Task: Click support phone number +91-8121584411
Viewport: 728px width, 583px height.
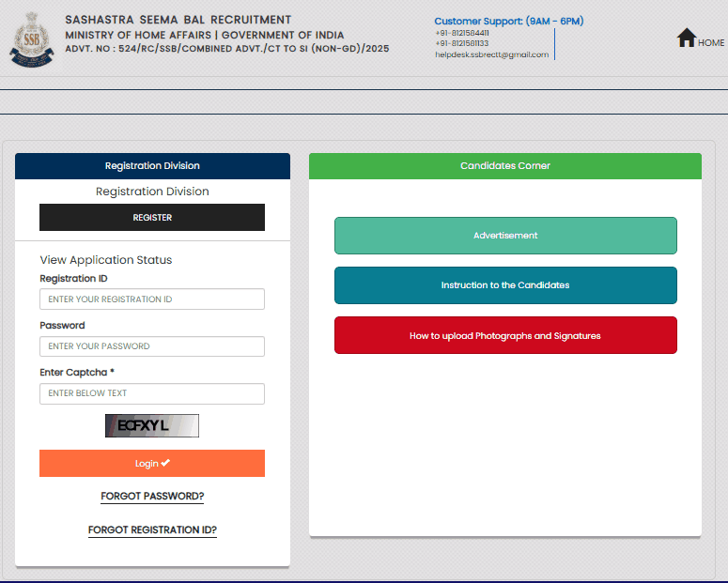Action: pos(461,33)
